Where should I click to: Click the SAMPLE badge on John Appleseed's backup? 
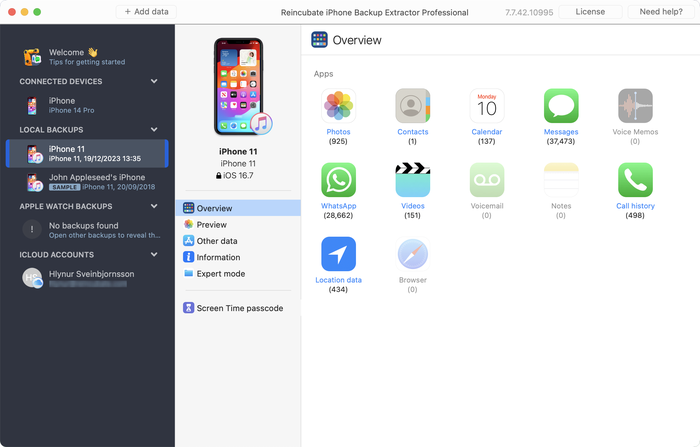65,187
